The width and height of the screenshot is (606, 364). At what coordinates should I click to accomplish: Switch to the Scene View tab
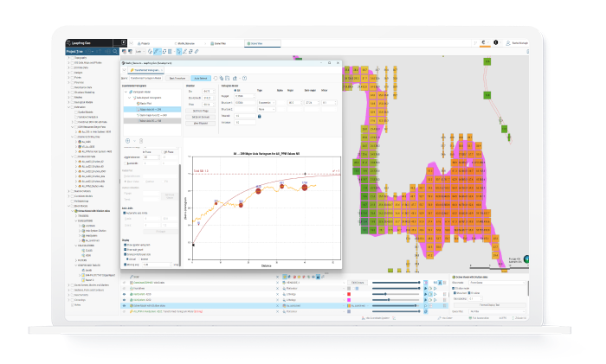(x=263, y=43)
